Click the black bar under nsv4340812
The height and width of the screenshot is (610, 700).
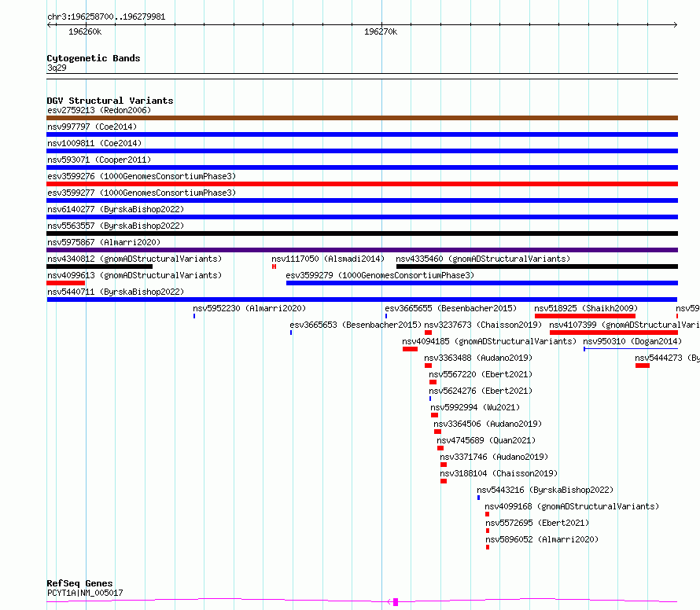click(100, 266)
